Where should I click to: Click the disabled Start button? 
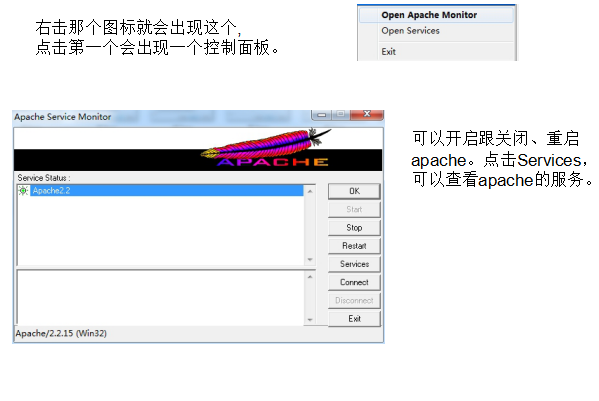pyautogui.click(x=354, y=209)
